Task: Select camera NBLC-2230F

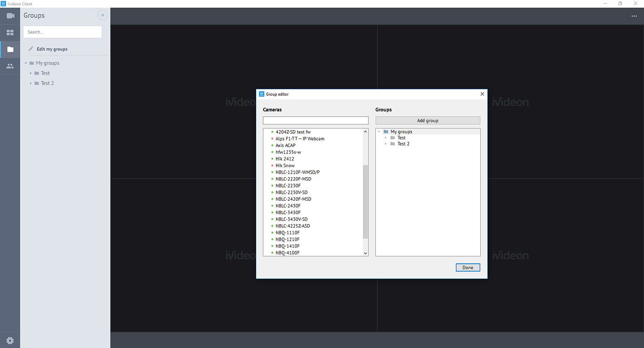Action: tap(288, 186)
